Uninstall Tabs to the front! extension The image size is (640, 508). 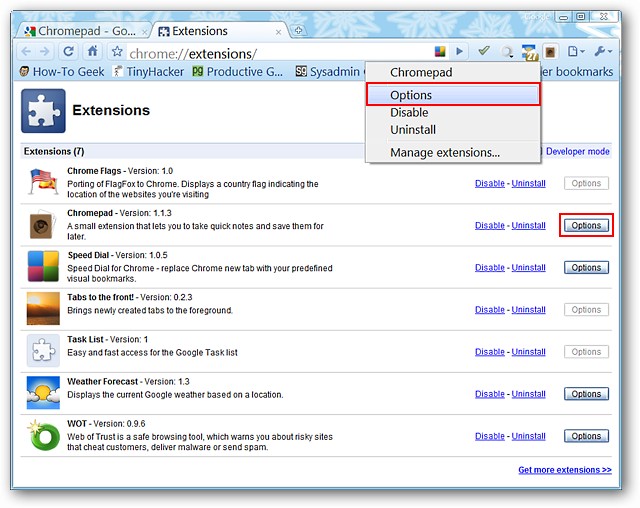[529, 310]
